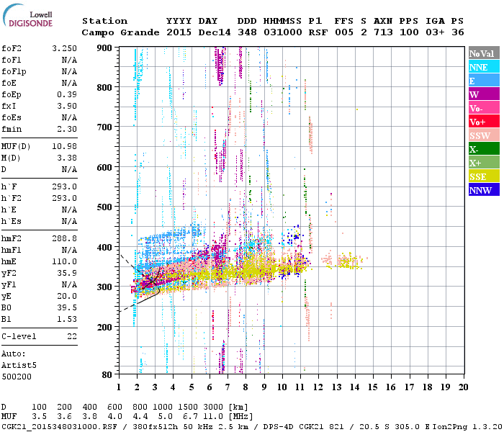Click the PS value 36
Image resolution: width=504 pixels, height=432 pixels.
[x=458, y=32]
